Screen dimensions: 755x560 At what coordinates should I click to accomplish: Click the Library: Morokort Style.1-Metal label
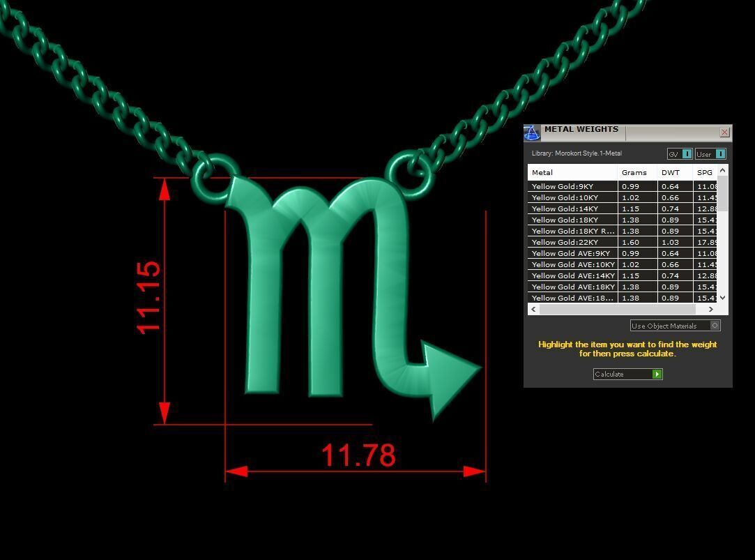coord(577,153)
